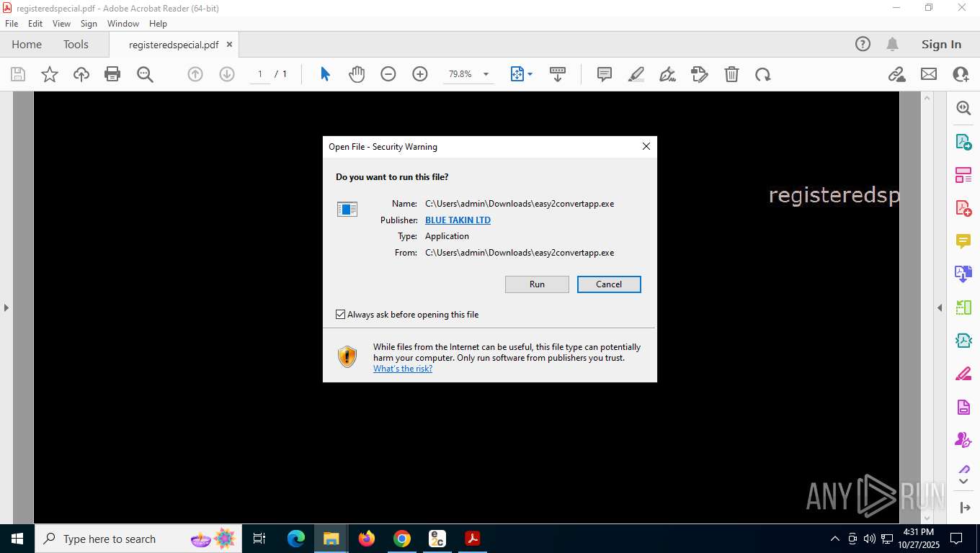Open the BLUE TAKIN LTD publisher link
Image resolution: width=980 pixels, height=553 pixels.
point(458,220)
